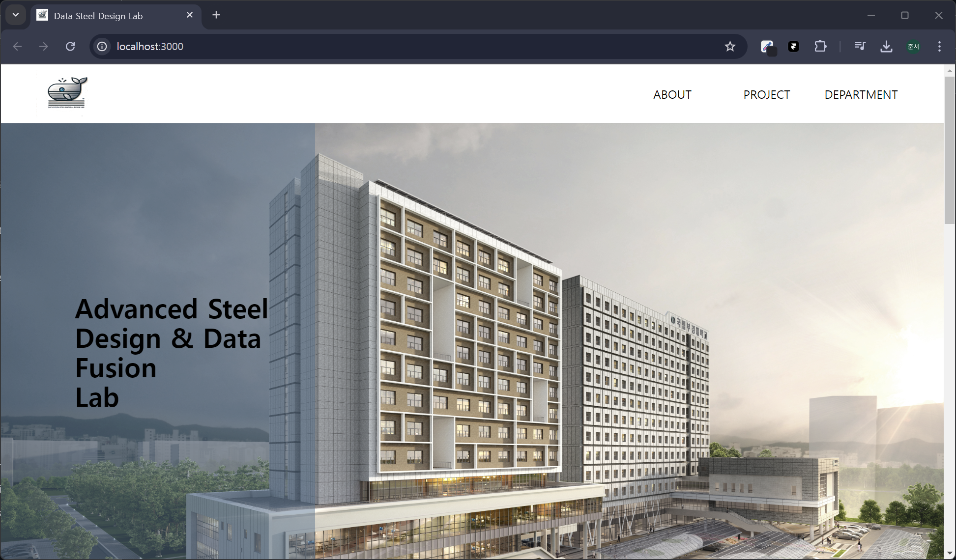
Task: Open the Chrome profile avatar
Action: point(913,46)
